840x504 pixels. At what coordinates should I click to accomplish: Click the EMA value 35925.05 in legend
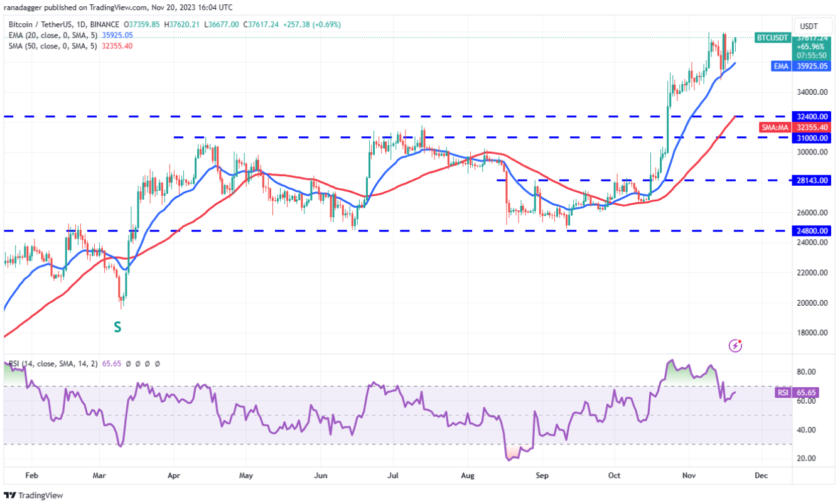(x=117, y=35)
